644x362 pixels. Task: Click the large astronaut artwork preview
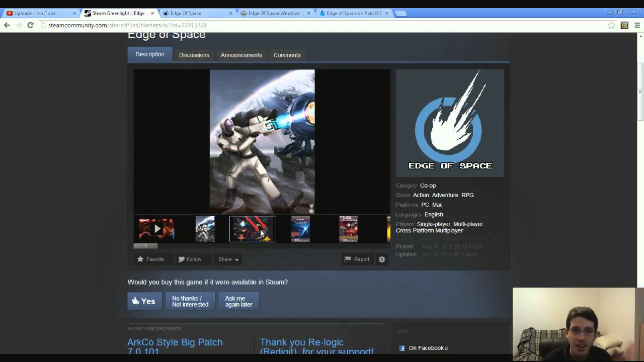pos(262,142)
